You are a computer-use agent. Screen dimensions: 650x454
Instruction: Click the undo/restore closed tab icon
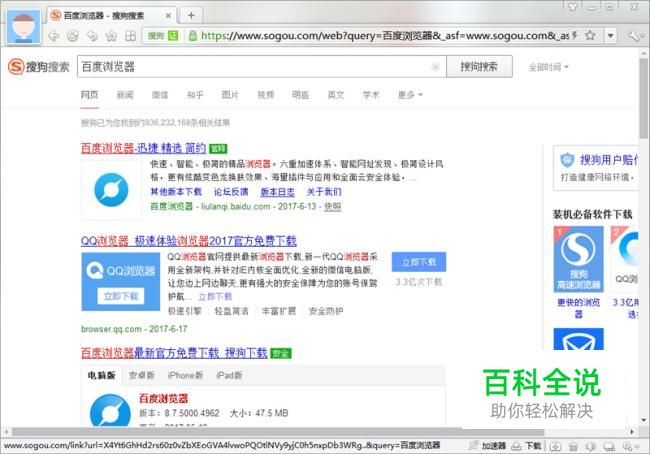click(x=92, y=36)
